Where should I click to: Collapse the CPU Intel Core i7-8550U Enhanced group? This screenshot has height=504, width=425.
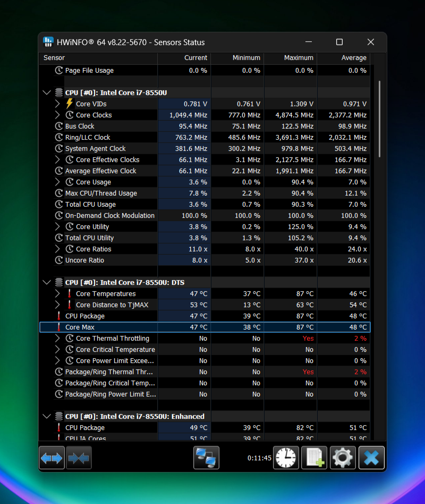pos(47,416)
